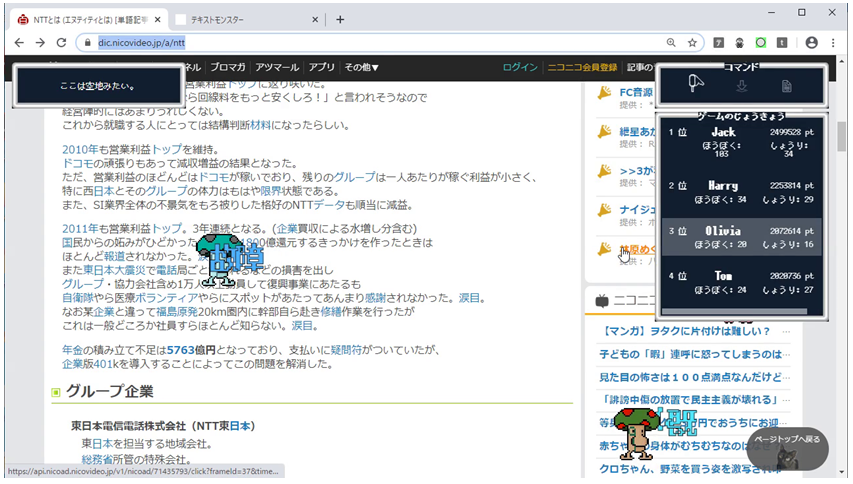853x484 pixels.
Task: Click the page vertical scrollbar thumb
Action: click(842, 136)
